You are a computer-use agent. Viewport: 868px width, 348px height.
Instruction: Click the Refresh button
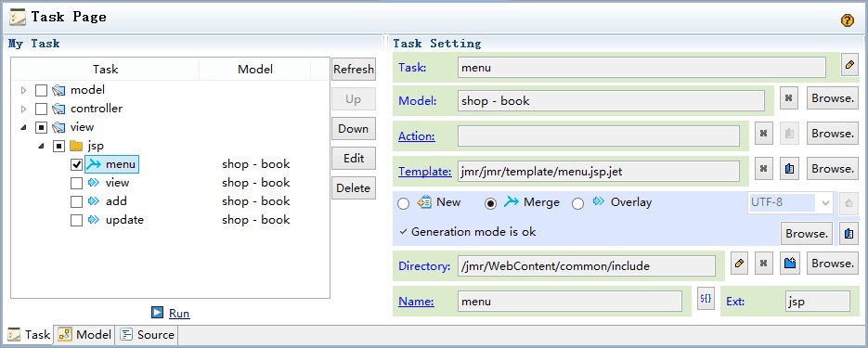coord(354,70)
